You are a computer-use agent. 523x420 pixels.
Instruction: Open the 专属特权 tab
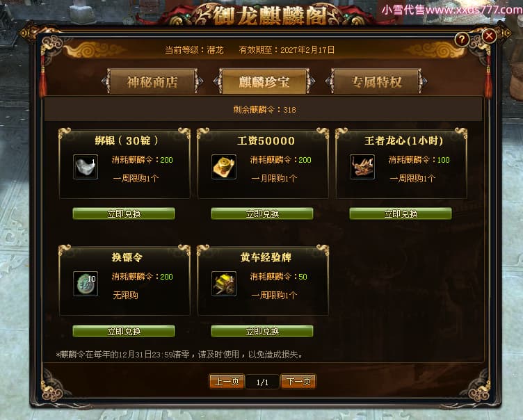[x=376, y=81]
